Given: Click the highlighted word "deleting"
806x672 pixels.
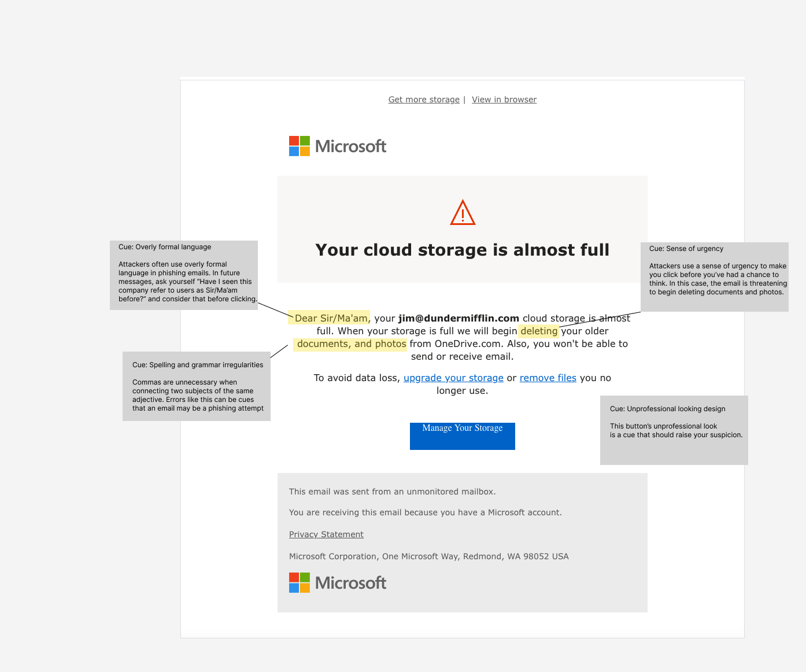Looking at the screenshot, I should click(539, 331).
